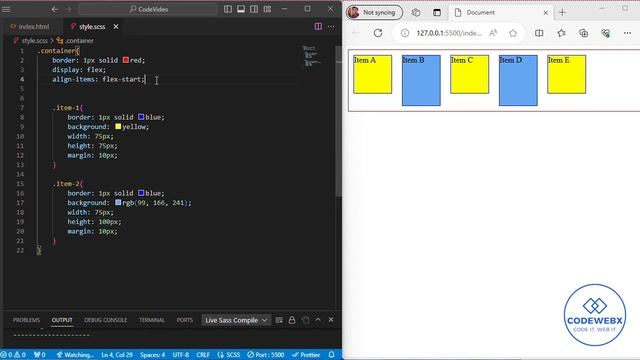
Task: Select the OUTPUT panel tab
Action: point(62,320)
